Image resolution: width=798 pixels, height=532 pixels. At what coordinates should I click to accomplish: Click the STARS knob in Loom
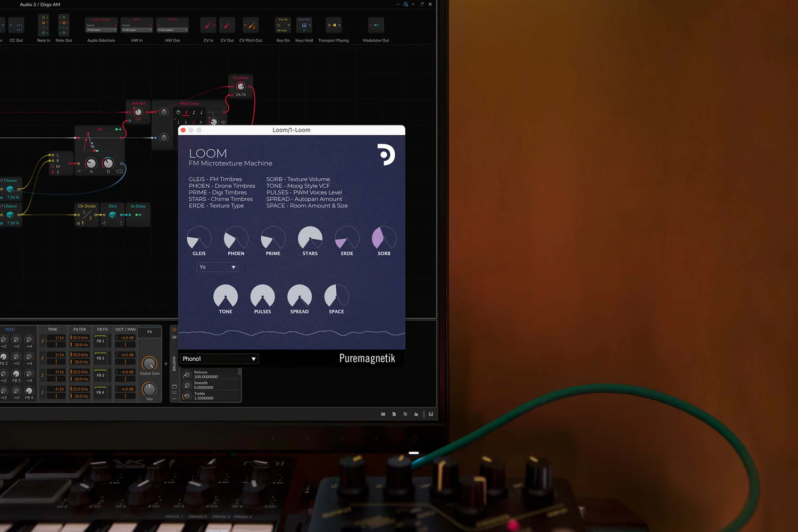[310, 238]
